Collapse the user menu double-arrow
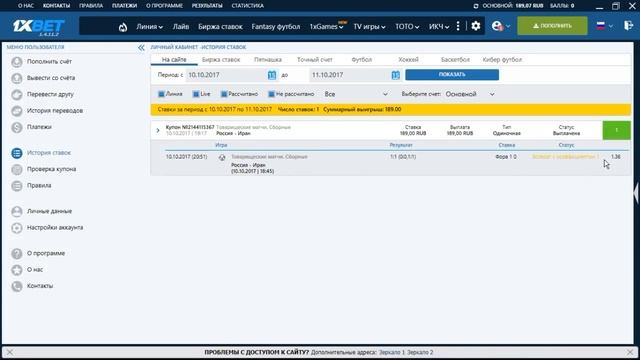 pos(141,48)
